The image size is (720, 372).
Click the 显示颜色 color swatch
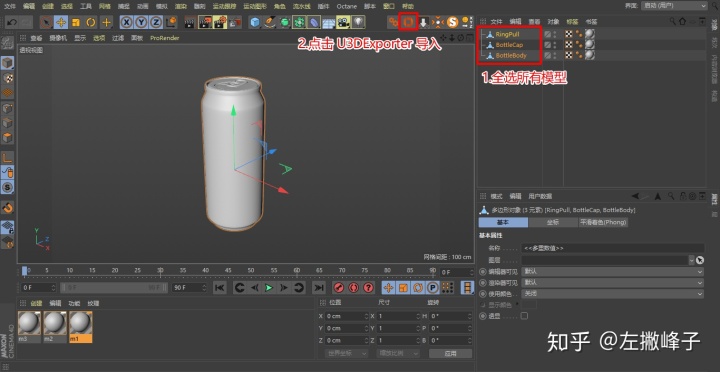point(529,304)
